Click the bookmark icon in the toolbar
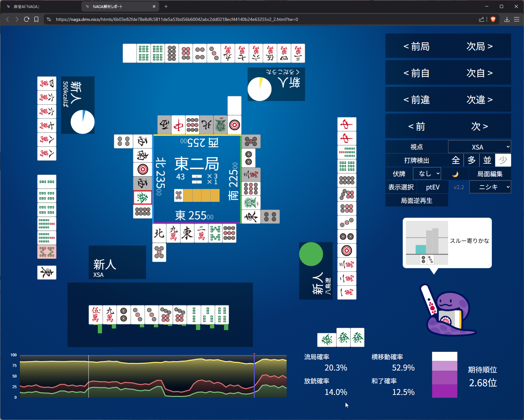Screen dimensions: 524x420 pyautogui.click(x=36, y=19)
